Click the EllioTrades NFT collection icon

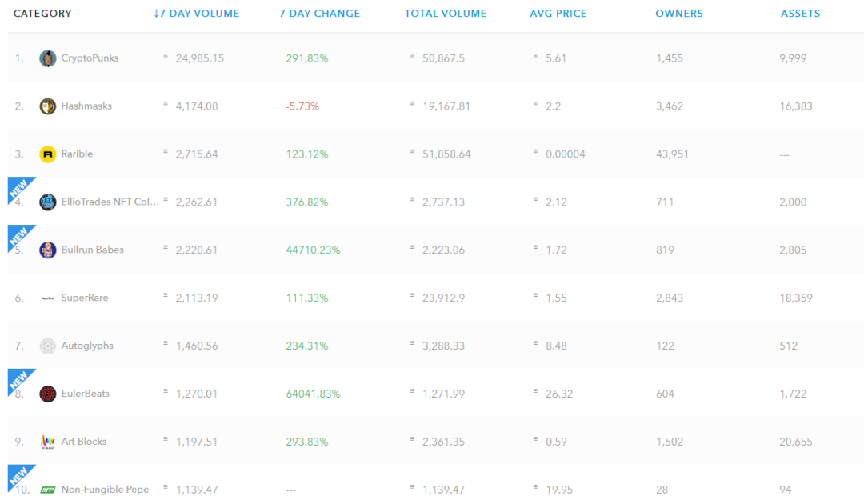[x=48, y=202]
